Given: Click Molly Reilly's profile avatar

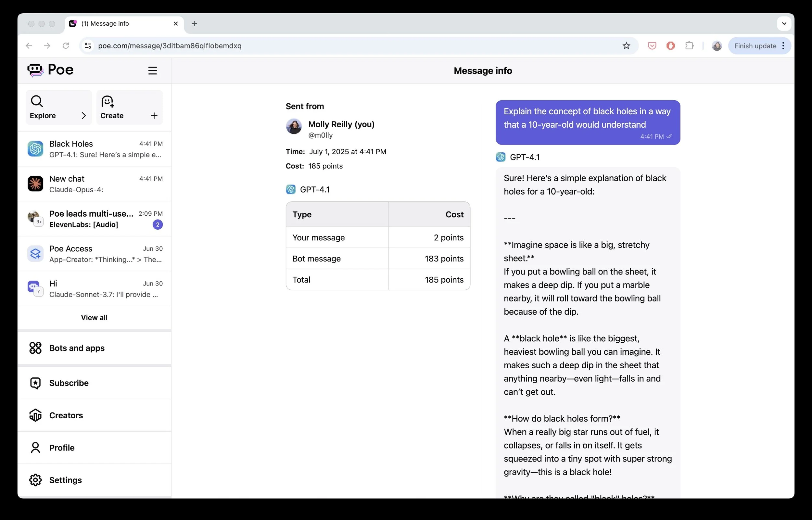Looking at the screenshot, I should pos(294,127).
